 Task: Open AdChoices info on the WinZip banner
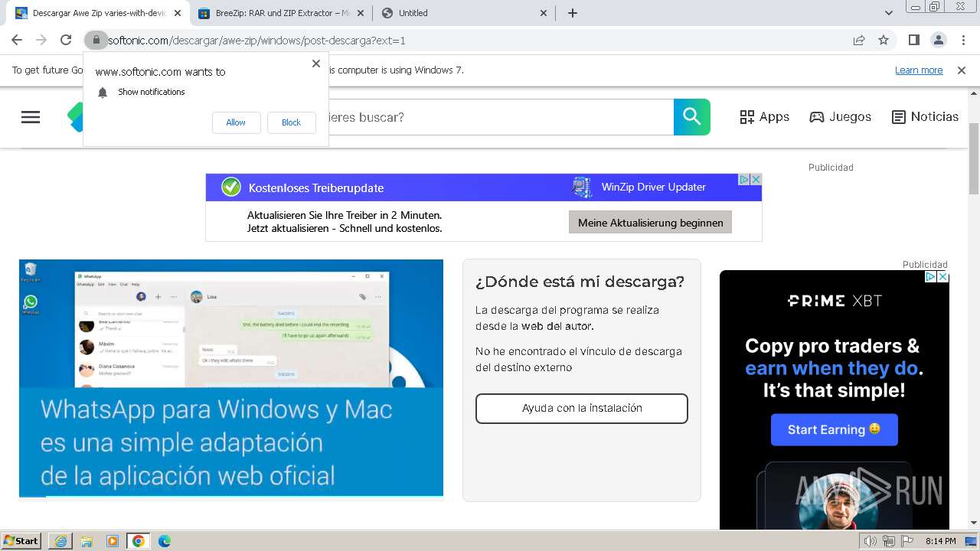[x=743, y=179]
